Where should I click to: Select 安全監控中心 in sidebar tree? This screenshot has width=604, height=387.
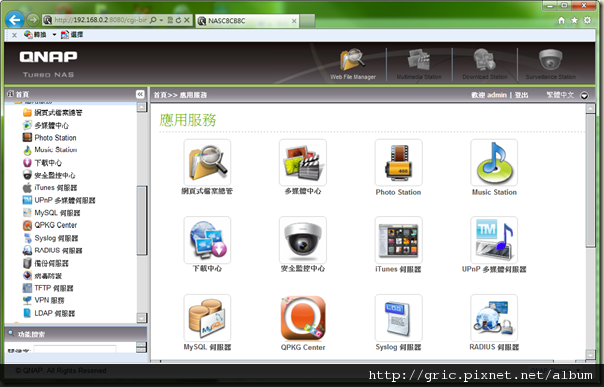[49, 175]
